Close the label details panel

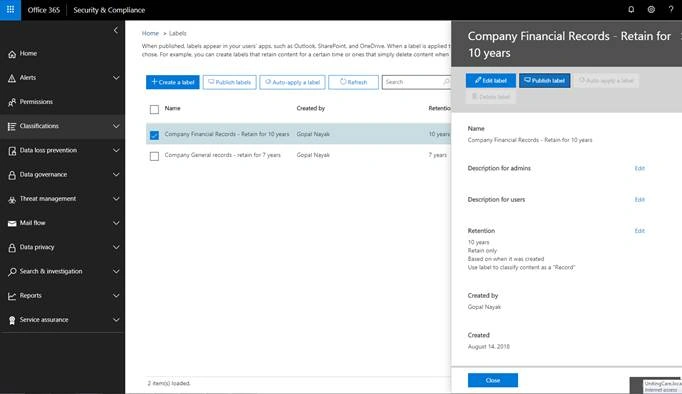(x=493, y=380)
